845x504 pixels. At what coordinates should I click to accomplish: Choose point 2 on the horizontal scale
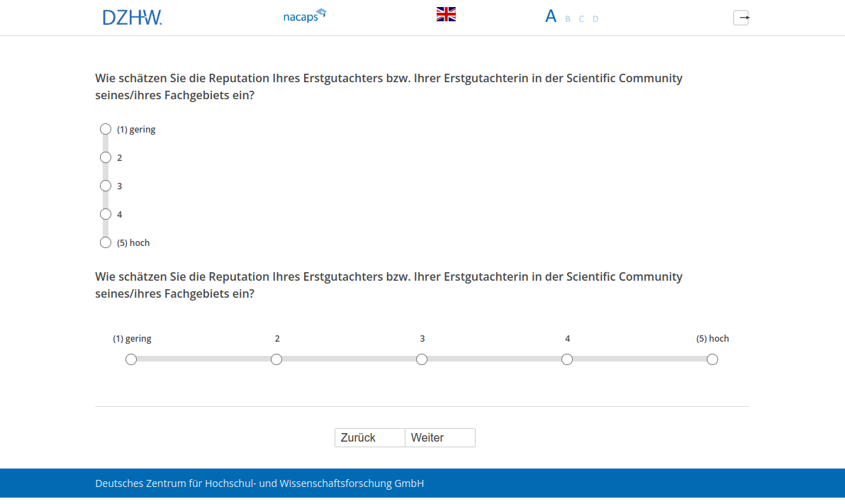point(276,359)
